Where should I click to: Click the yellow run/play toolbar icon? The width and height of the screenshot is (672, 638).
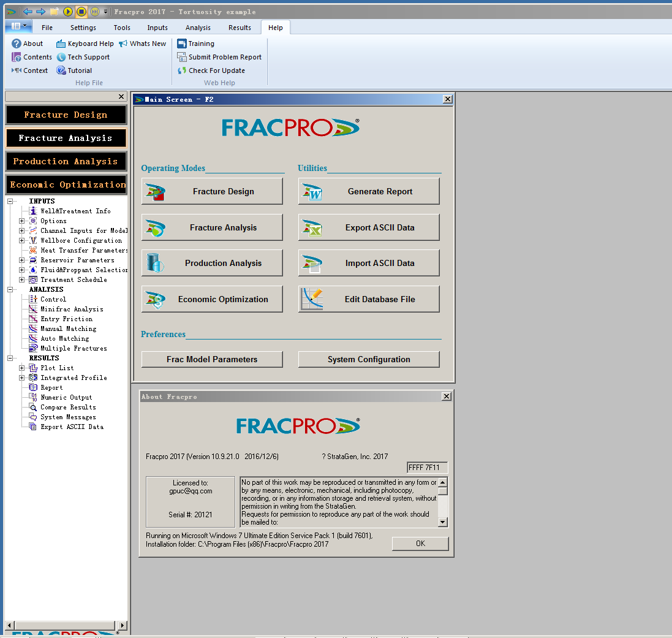[x=68, y=12]
